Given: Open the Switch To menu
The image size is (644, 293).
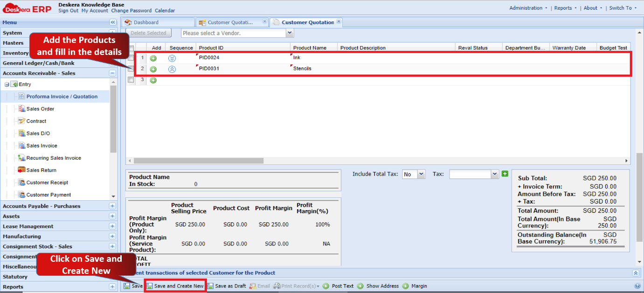Looking at the screenshot, I should click(623, 8).
